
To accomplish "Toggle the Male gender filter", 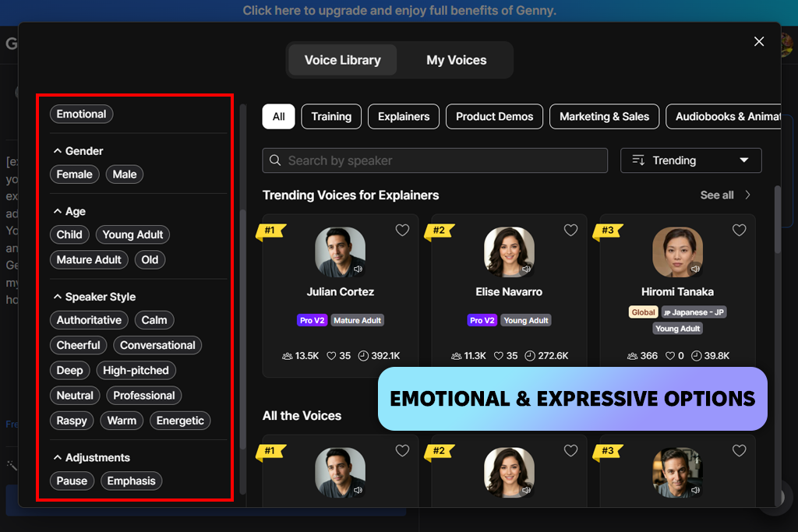I will click(125, 174).
